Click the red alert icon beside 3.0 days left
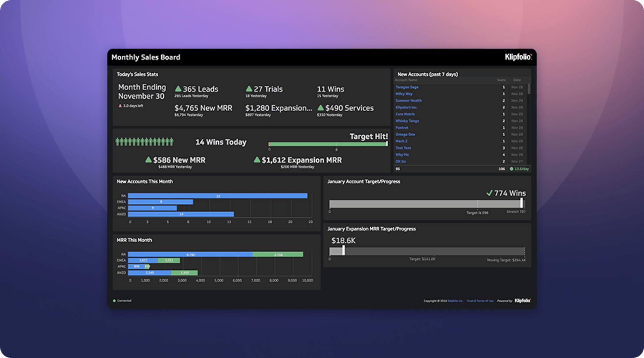This screenshot has width=644, height=358. point(120,105)
